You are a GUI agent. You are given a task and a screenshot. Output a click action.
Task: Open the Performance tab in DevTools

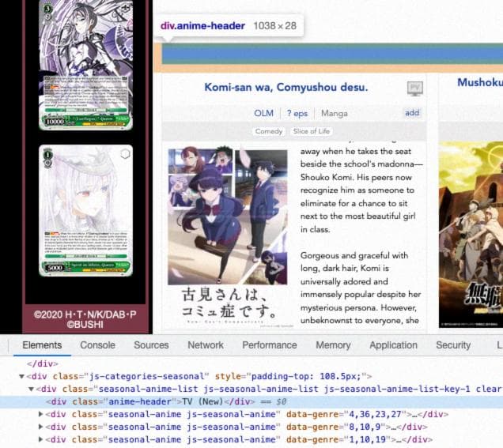pos(270,345)
